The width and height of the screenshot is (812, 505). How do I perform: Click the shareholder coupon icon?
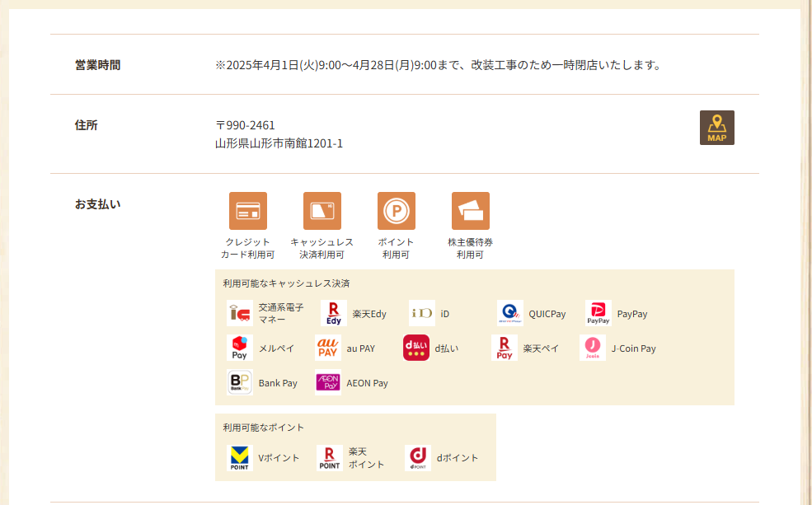(x=470, y=211)
